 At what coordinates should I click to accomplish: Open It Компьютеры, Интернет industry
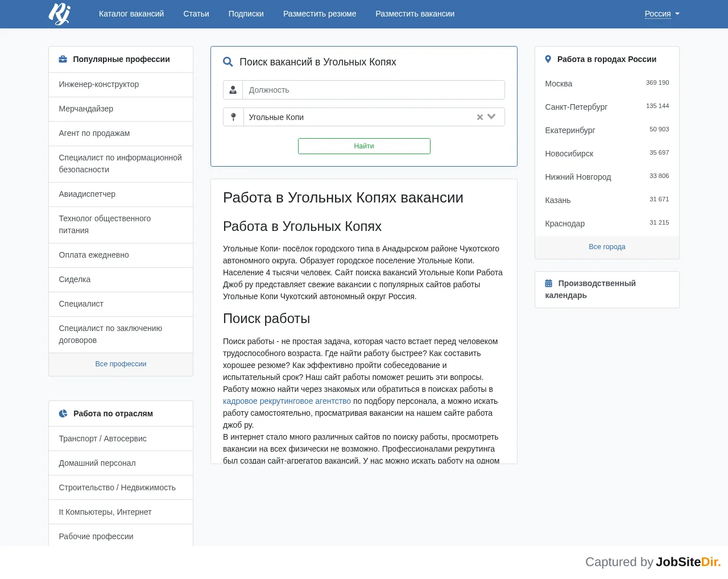point(121,512)
